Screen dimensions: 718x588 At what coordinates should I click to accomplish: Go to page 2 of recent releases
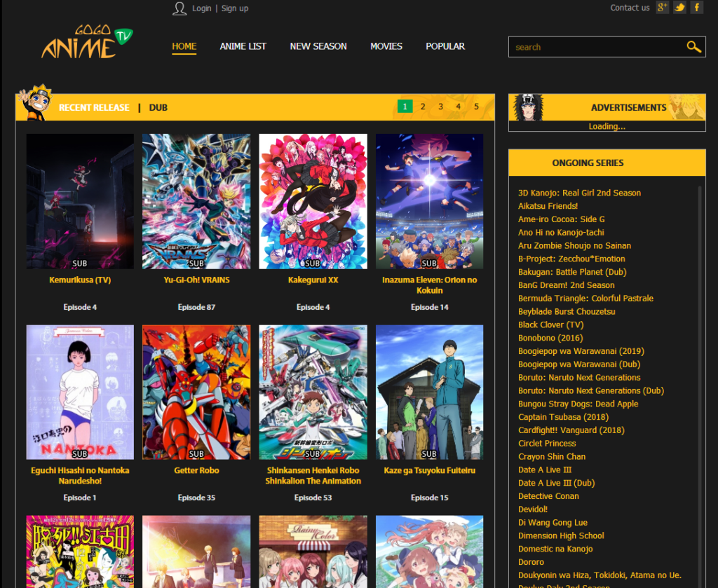pyautogui.click(x=423, y=106)
